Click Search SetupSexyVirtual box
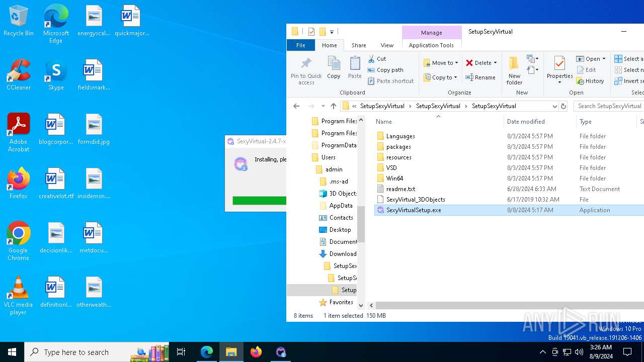644x362 pixels. [608, 106]
